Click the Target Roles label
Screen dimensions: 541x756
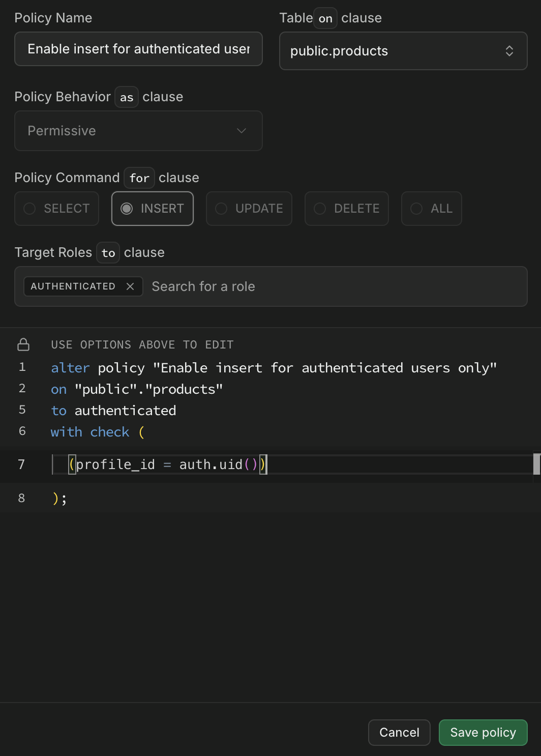tap(53, 252)
